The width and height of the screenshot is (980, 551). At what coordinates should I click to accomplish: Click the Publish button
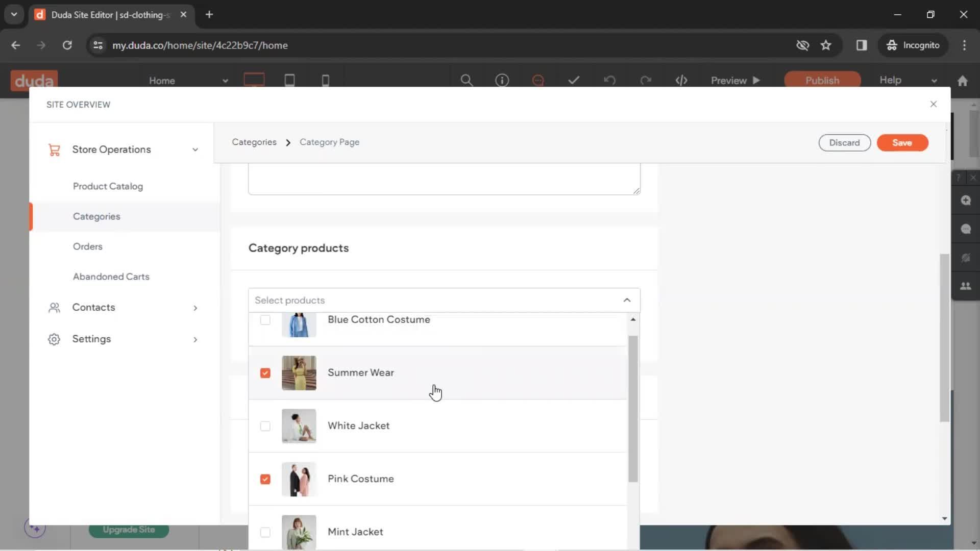tap(822, 80)
